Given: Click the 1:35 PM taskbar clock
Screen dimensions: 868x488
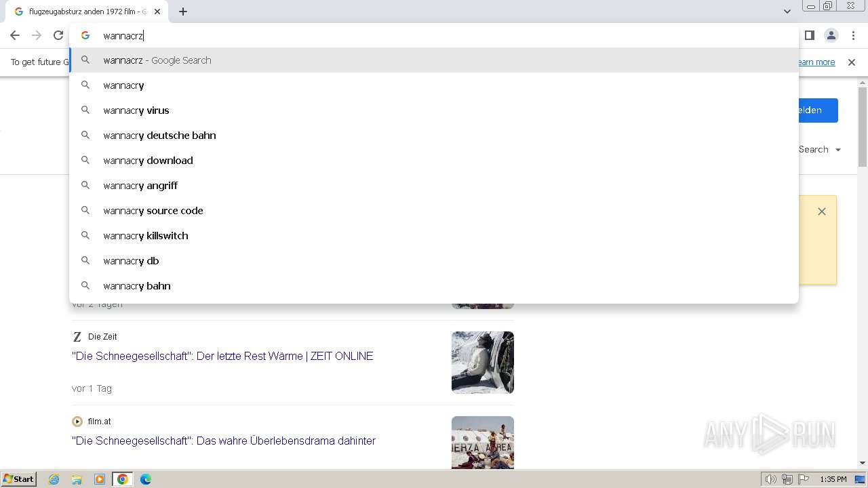Looking at the screenshot, I should [x=833, y=479].
